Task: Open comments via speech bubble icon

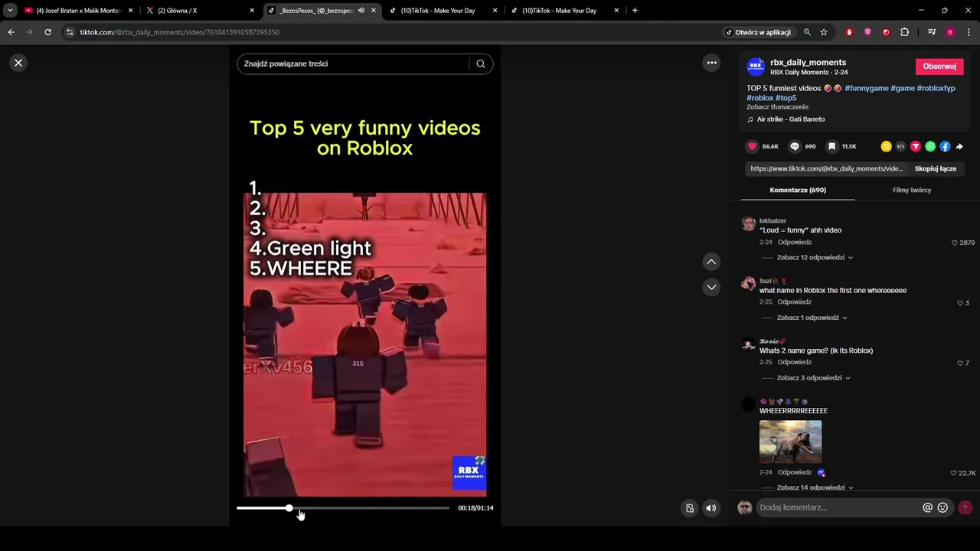Action: pos(795,146)
